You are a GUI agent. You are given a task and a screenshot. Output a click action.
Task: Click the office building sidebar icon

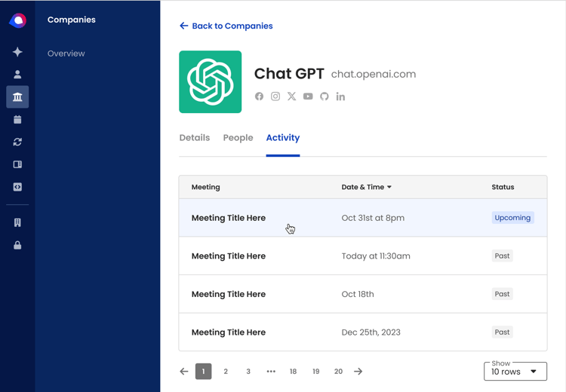(x=17, y=223)
